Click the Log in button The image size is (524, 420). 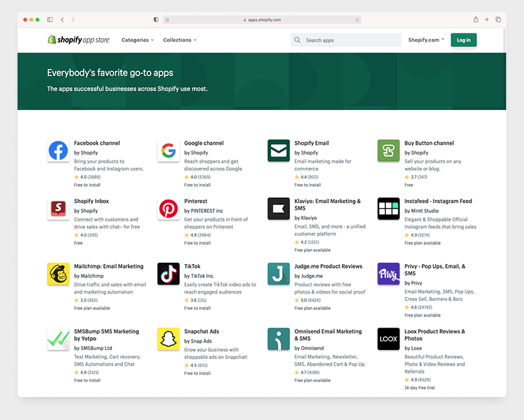[464, 40]
